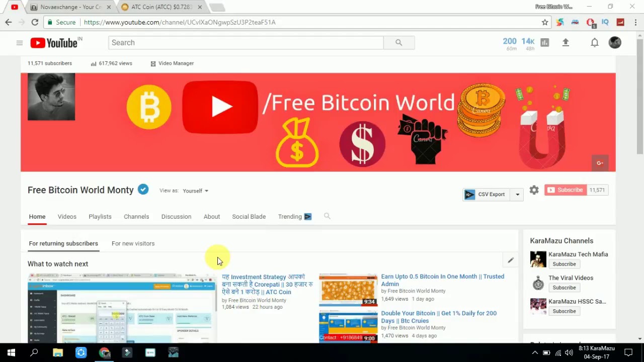Click the search magnifier button
The image size is (644, 362).
pos(398,43)
